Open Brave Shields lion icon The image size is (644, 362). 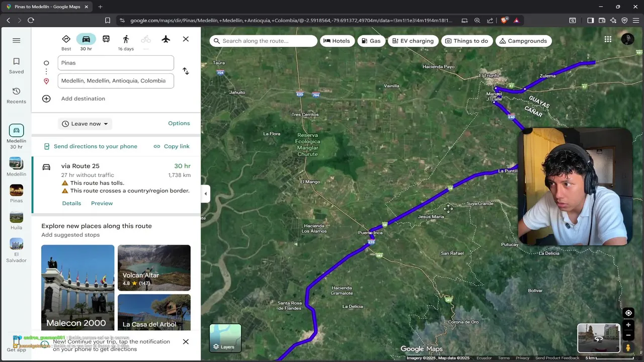click(505, 20)
